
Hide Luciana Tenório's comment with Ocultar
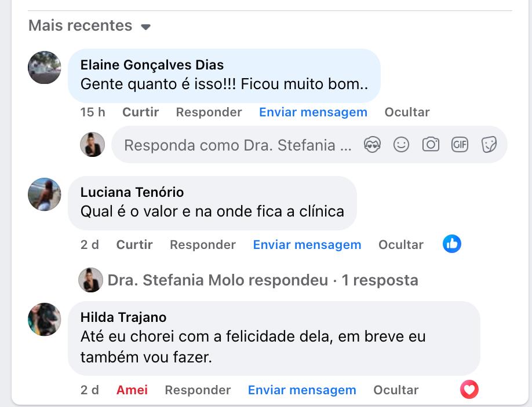coord(400,245)
